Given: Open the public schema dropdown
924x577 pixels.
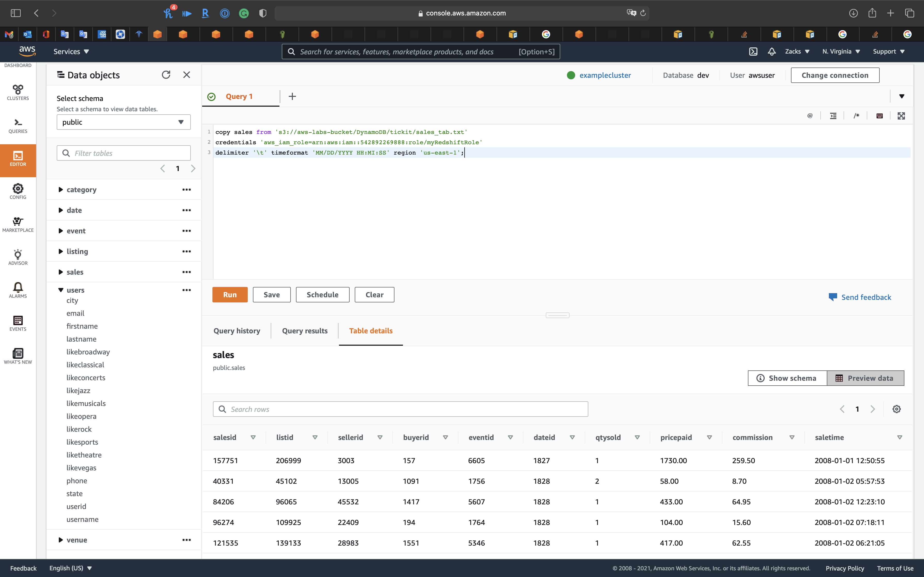Looking at the screenshot, I should [123, 122].
